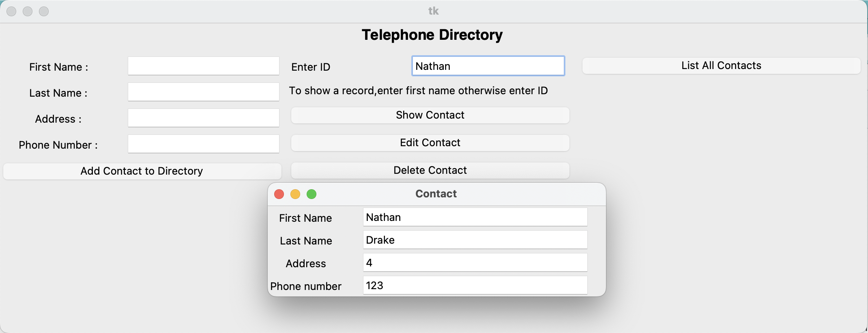Viewport: 868px width, 333px height.
Task: Maximize the Contact popup window
Action: tap(312, 194)
